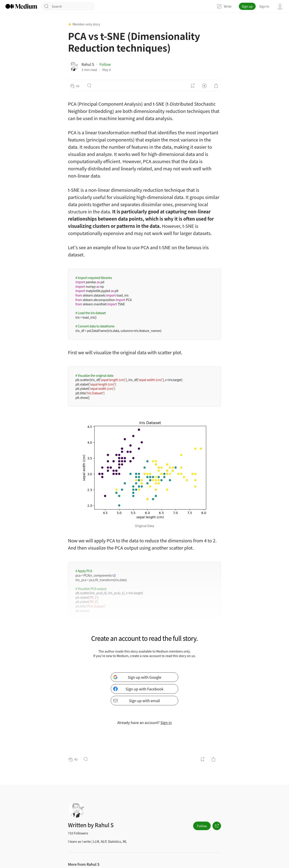Click the top share icon

click(216, 86)
